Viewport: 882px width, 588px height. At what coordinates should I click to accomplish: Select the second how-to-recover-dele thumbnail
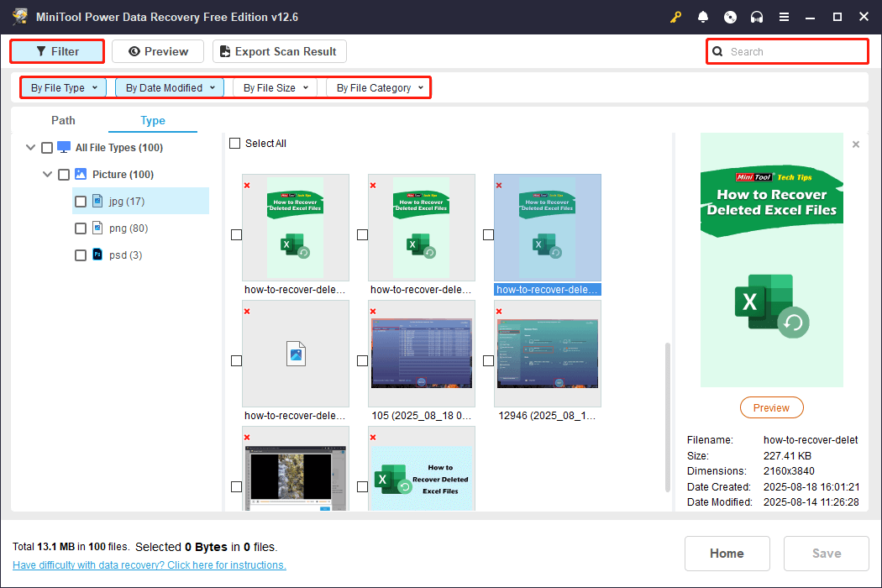click(x=422, y=228)
